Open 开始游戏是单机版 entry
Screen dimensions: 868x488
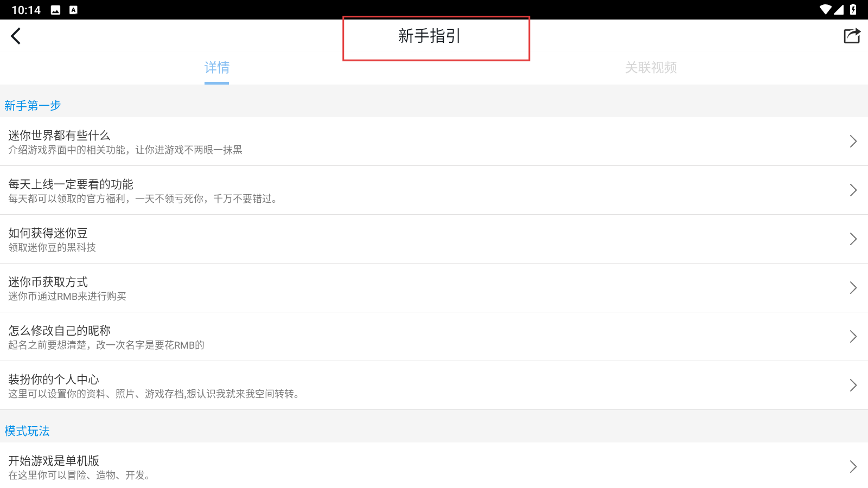(434, 465)
